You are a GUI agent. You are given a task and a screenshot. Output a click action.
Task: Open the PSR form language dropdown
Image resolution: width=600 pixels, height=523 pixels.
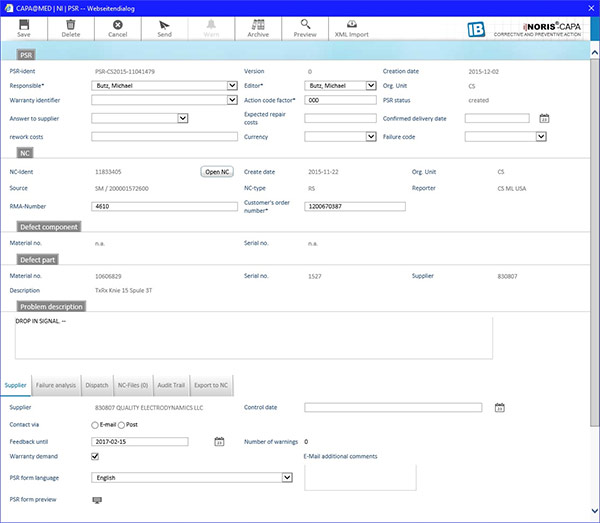click(x=287, y=477)
